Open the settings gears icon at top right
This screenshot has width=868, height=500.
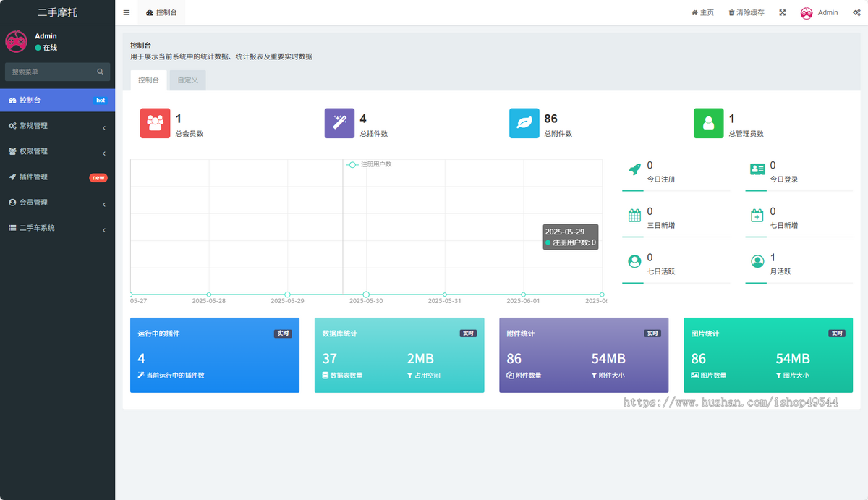[x=856, y=12]
